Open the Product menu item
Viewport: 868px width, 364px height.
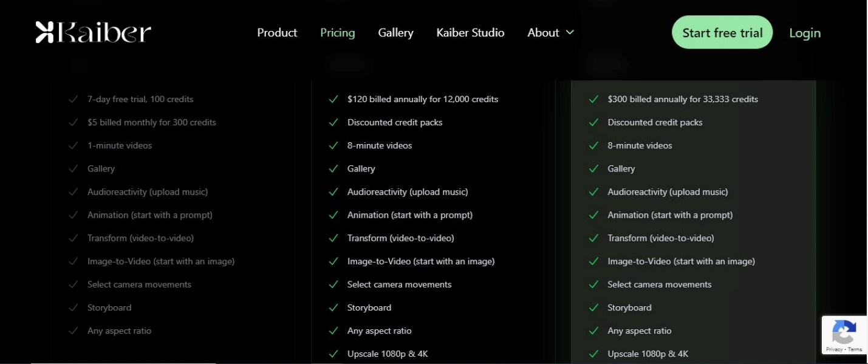pos(277,33)
